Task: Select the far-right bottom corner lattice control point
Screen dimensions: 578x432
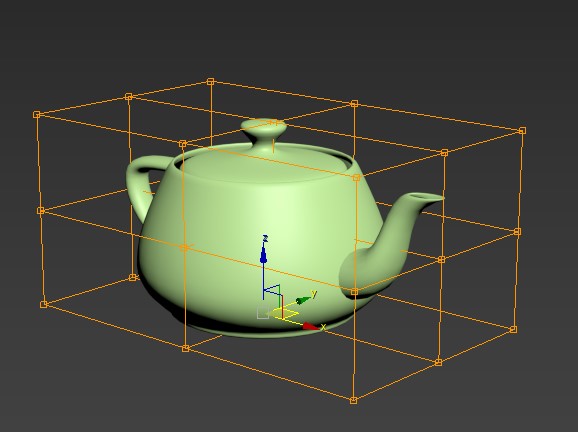Action: point(513,330)
